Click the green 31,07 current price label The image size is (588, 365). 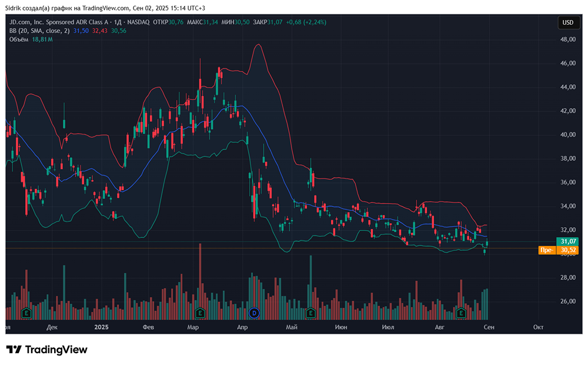pyautogui.click(x=568, y=241)
